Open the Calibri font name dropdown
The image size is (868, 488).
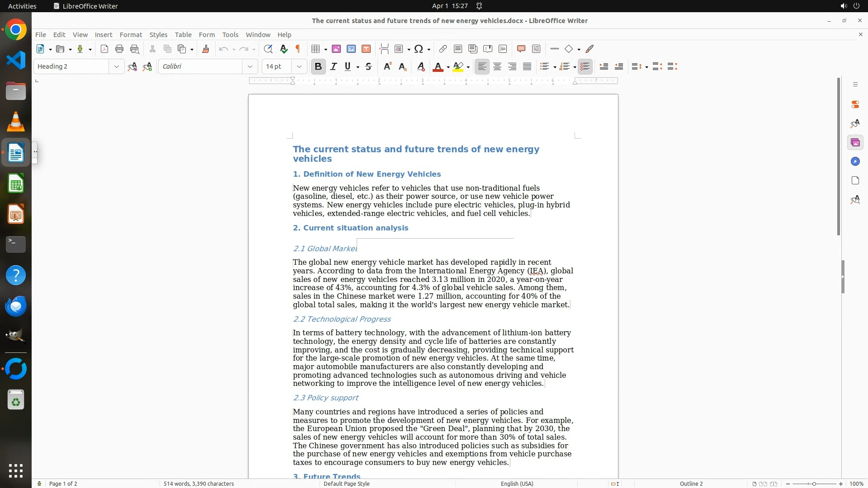click(250, 67)
